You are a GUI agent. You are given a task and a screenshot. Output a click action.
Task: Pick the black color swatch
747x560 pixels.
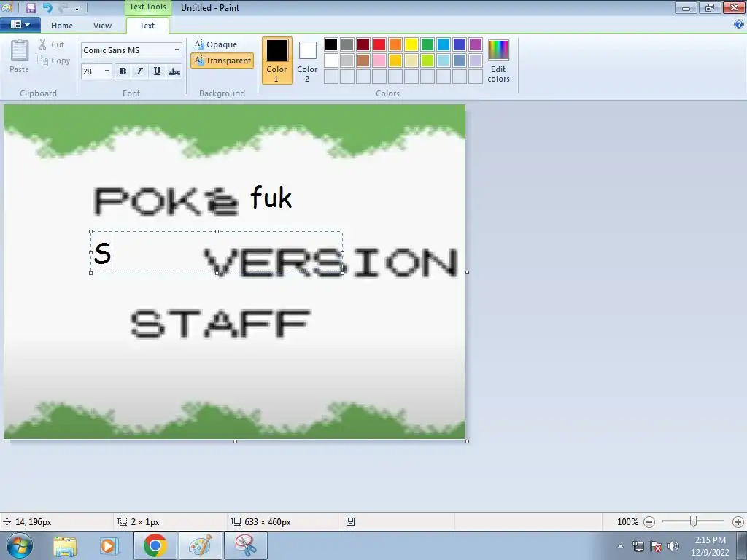[x=331, y=44]
